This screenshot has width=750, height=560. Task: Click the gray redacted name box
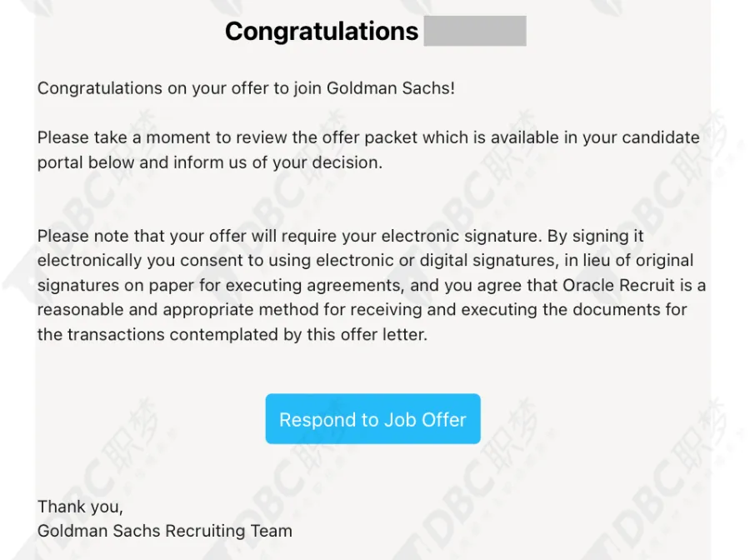coord(475,31)
